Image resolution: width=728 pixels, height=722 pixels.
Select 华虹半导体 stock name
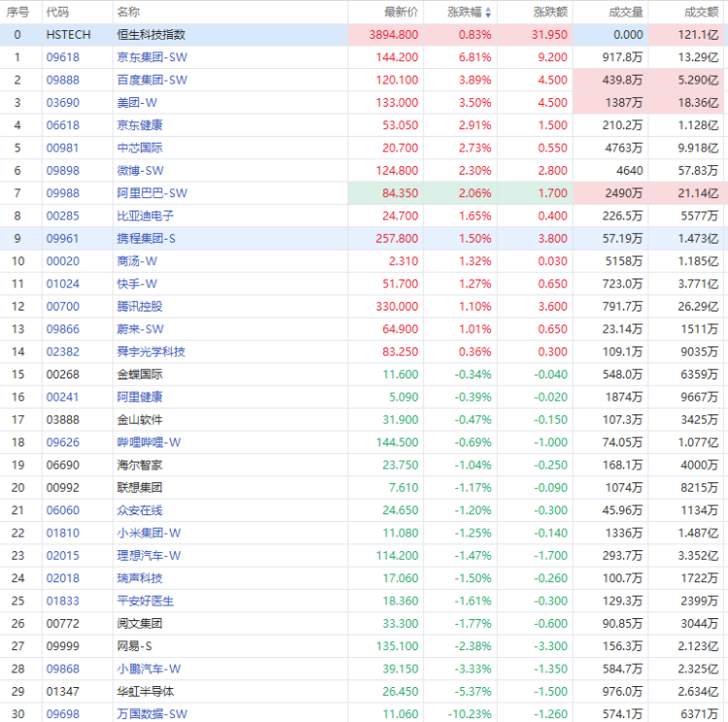pyautogui.click(x=146, y=692)
